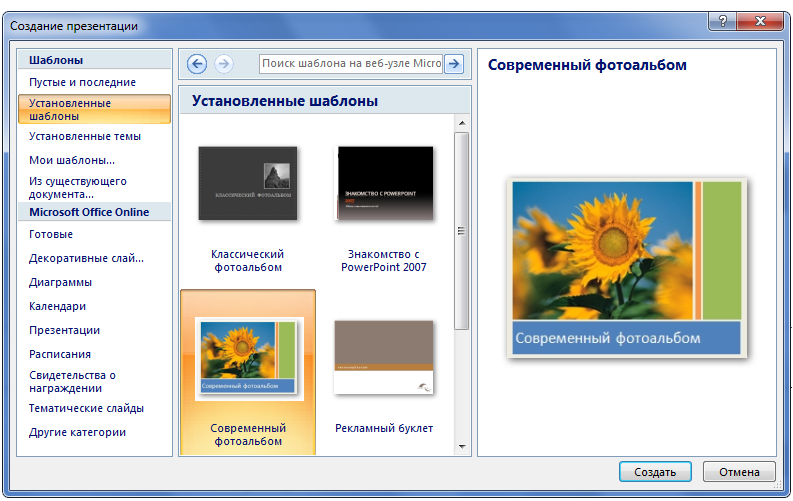Open the Готовые online category
Viewport: 793px width, 501px height.
(51, 235)
